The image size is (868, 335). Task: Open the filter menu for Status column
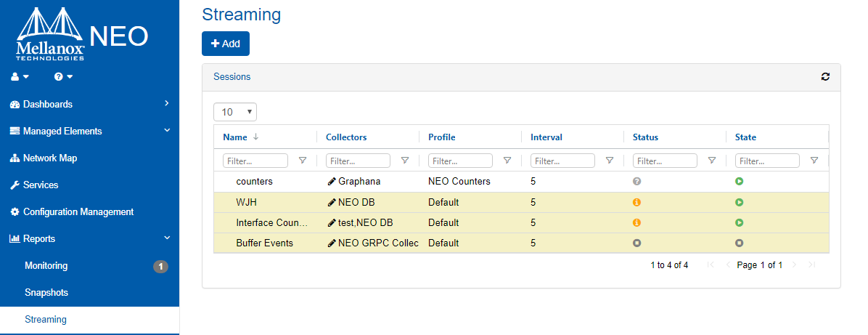pos(712,161)
